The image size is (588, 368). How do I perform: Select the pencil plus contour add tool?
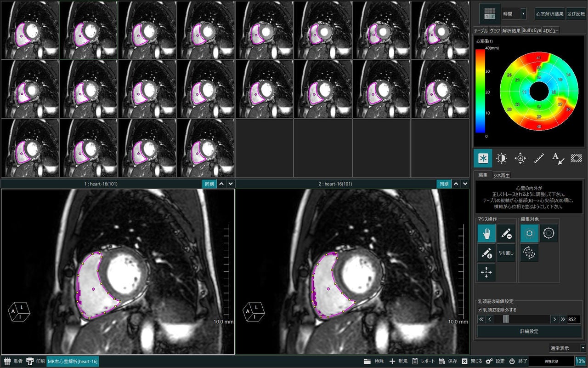[x=486, y=253]
